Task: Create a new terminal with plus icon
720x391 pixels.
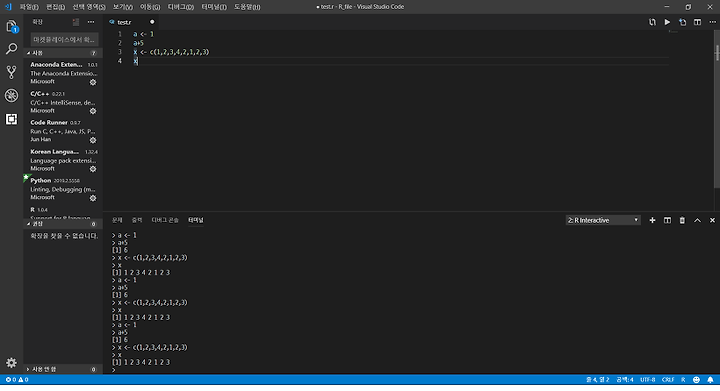Action: click(652, 220)
